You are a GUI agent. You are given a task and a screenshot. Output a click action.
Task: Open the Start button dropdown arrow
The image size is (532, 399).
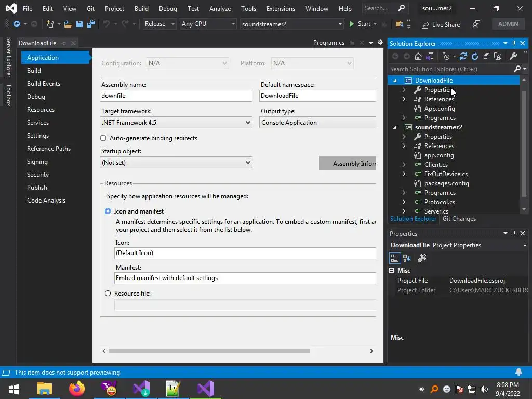coord(375,24)
